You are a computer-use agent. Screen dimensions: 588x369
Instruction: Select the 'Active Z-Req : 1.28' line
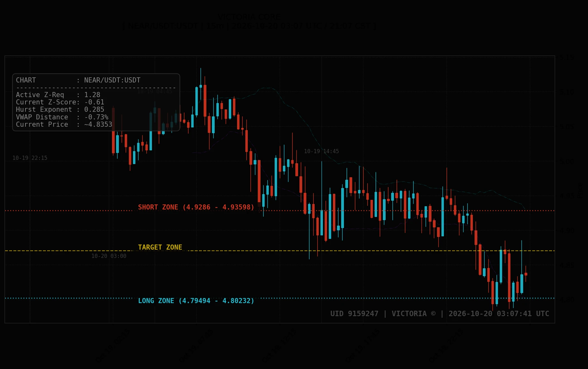pos(58,95)
